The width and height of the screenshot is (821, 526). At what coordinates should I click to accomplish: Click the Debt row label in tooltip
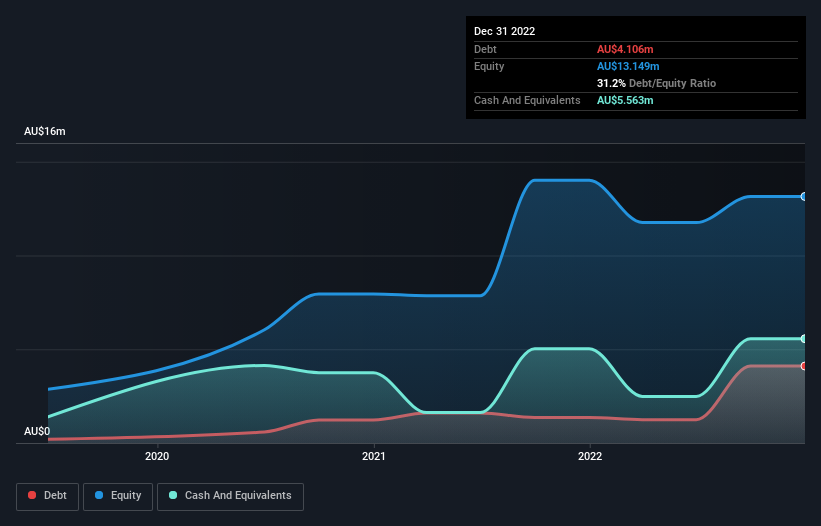coord(485,49)
